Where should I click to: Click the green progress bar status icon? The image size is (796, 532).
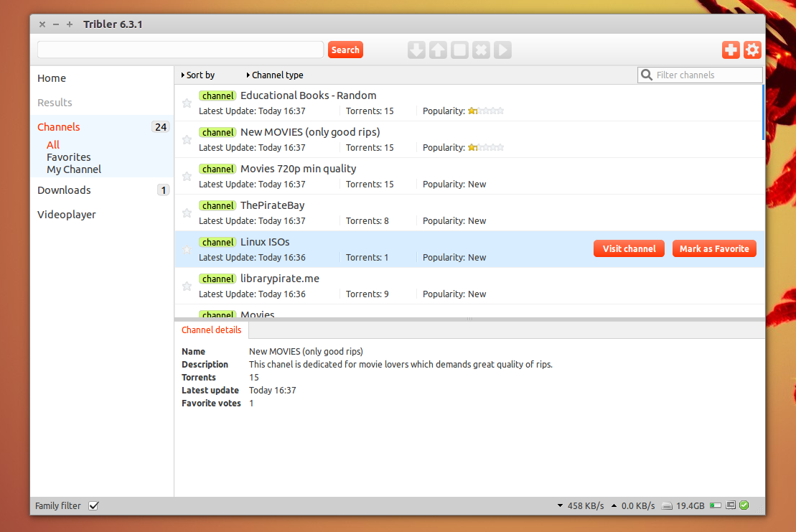click(716, 505)
